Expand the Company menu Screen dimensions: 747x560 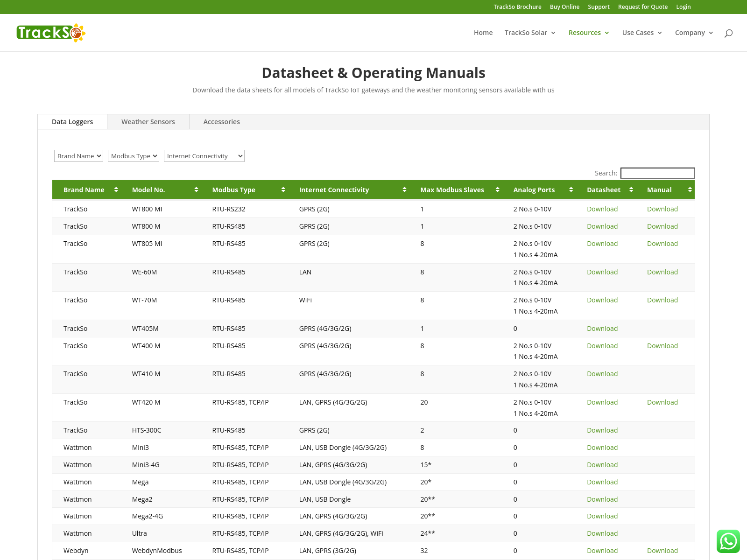click(x=694, y=33)
